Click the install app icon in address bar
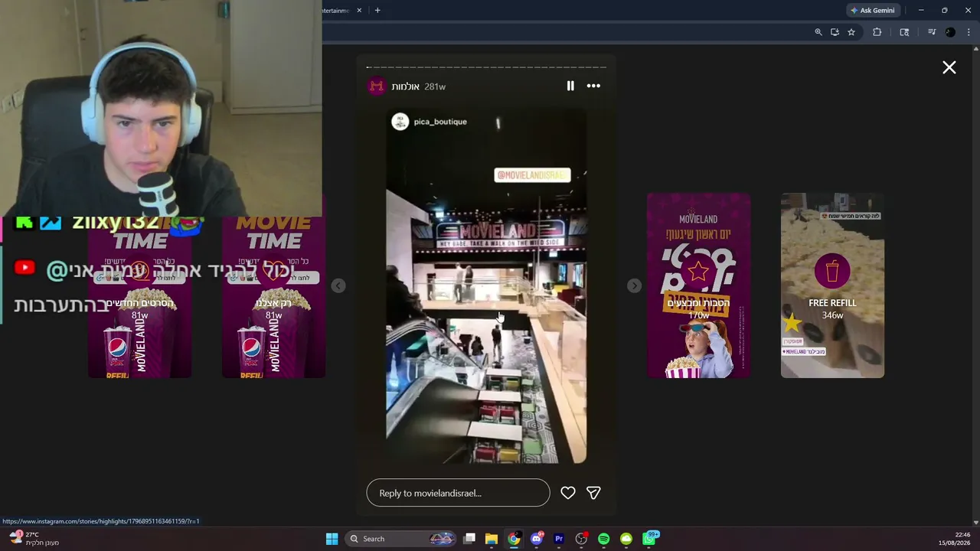 pos(835,32)
